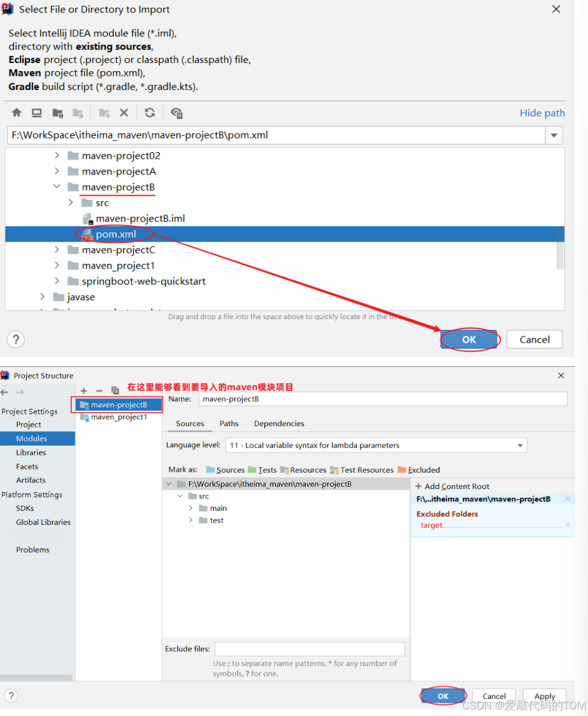The image size is (588, 716).
Task: Click the module Name input field
Action: (383, 399)
